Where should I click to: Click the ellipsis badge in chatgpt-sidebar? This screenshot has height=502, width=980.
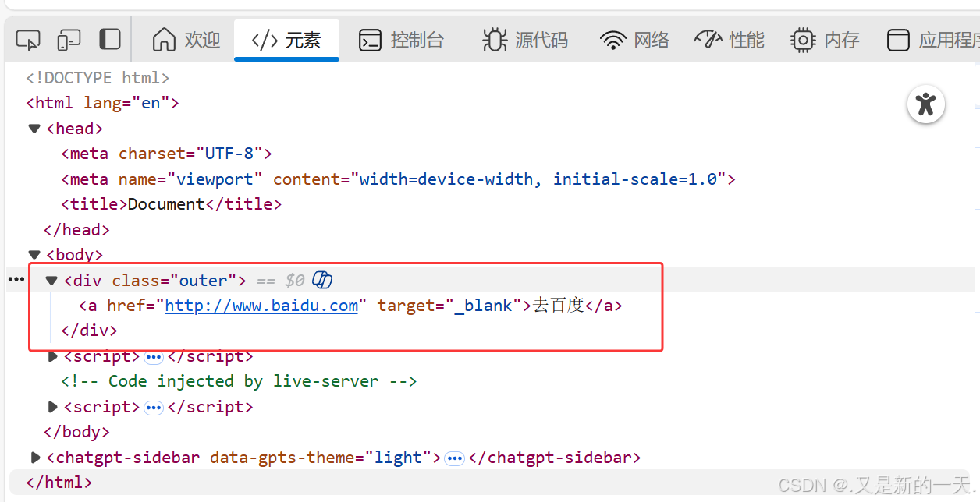point(454,458)
